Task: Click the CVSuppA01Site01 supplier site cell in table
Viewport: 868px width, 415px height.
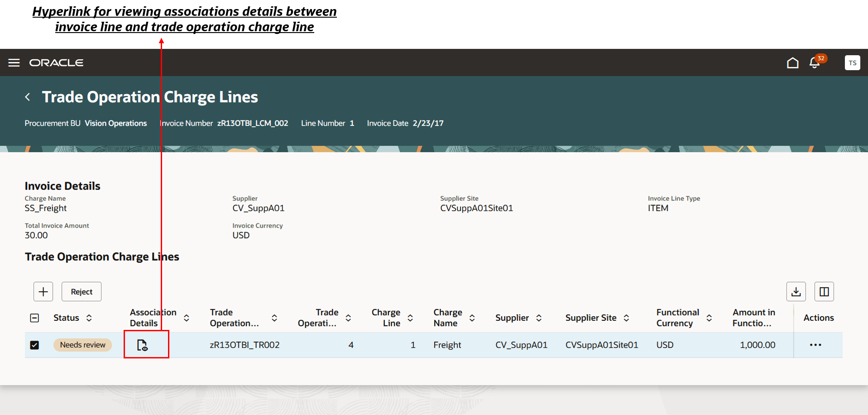Action: point(602,345)
